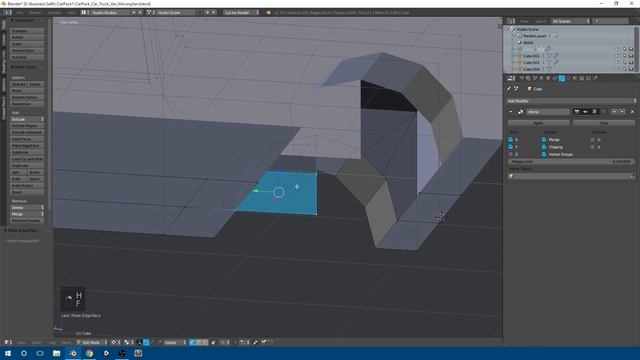Screen dimensions: 640x360
Task: Enable Mirror Z axis checkbox
Action: 511,154
